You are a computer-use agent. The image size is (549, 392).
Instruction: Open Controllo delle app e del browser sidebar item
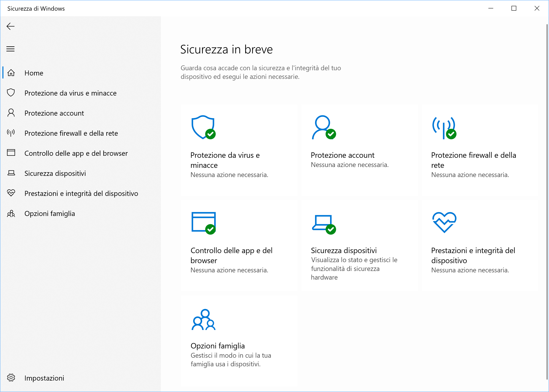[81, 153]
